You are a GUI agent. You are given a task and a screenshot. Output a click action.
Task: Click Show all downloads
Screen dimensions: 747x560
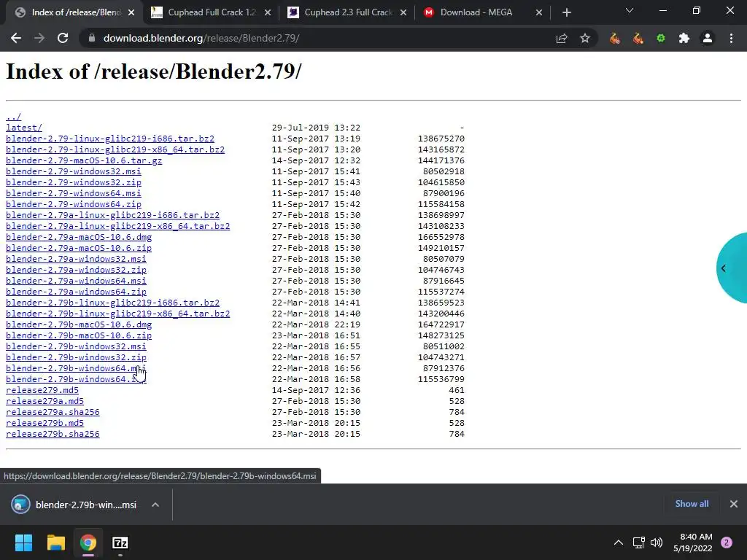pyautogui.click(x=692, y=504)
